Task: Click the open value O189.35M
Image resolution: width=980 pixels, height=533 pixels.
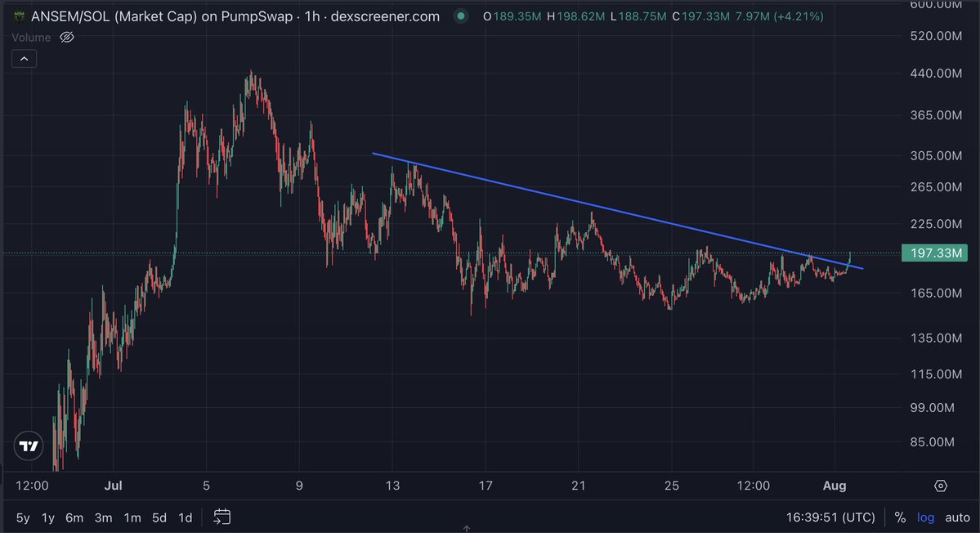Action: (x=512, y=16)
